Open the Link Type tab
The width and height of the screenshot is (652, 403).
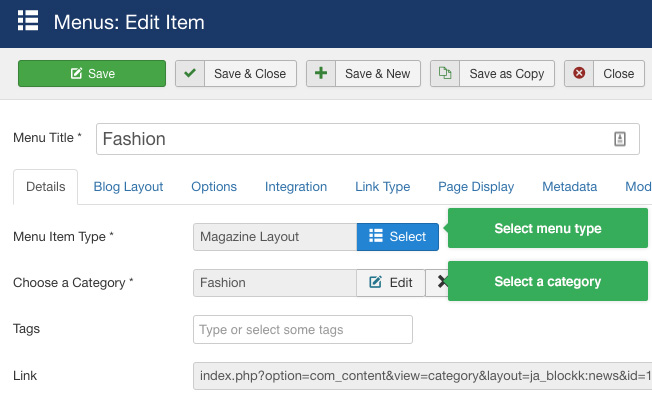[x=383, y=187]
